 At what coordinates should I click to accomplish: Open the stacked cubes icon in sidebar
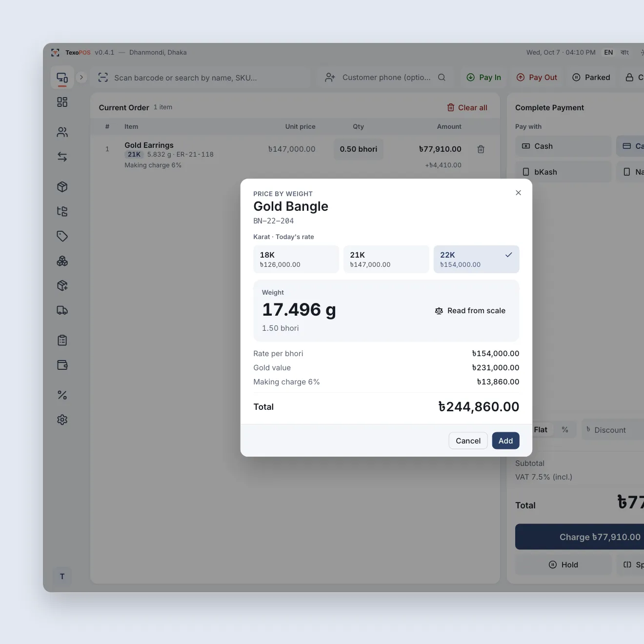click(x=62, y=261)
